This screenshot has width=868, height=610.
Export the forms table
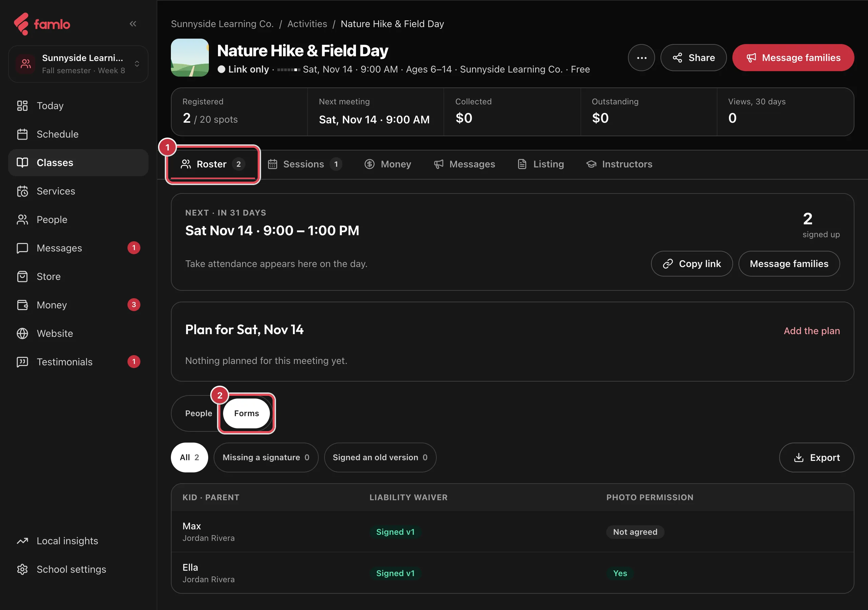tap(816, 457)
